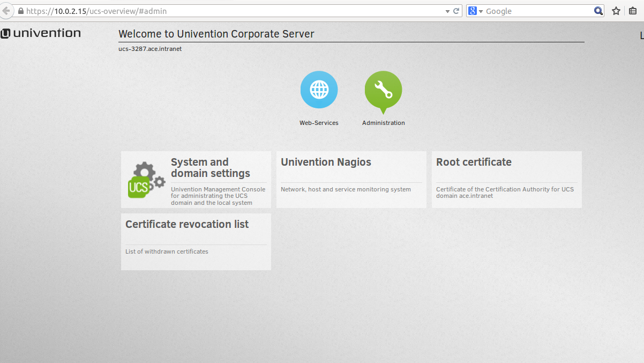
Task: Click the Univention logo
Action: [41, 33]
